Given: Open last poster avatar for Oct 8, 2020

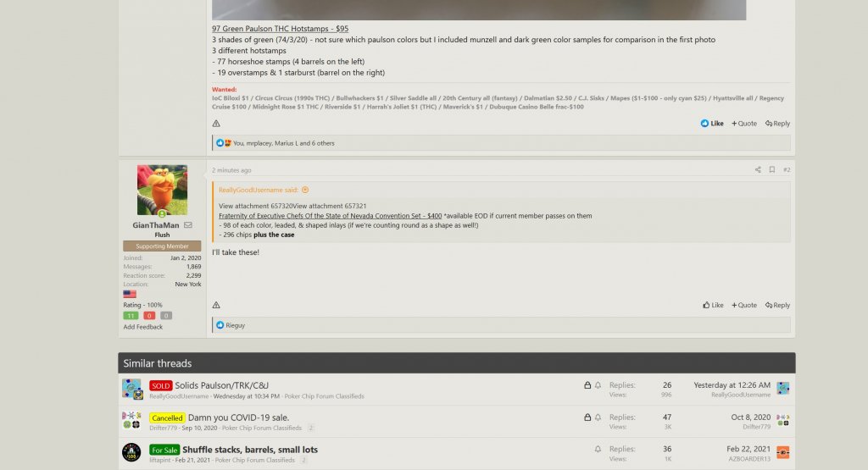Looking at the screenshot, I should [x=782, y=420].
